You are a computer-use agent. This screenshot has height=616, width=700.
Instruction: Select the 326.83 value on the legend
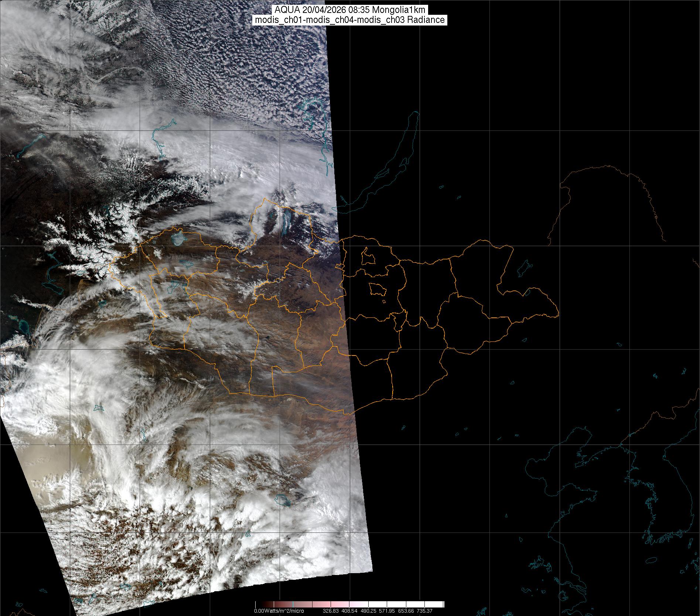[x=331, y=611]
